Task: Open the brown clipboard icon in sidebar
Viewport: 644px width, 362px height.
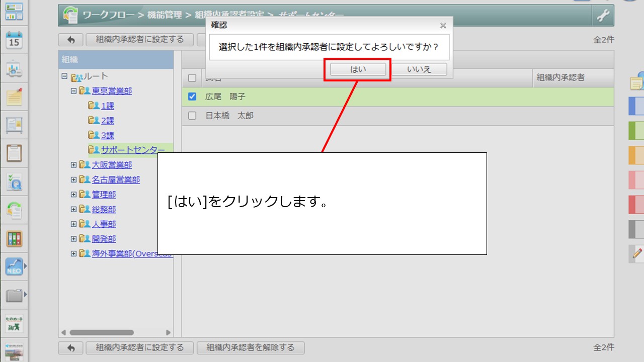Action: [14, 153]
